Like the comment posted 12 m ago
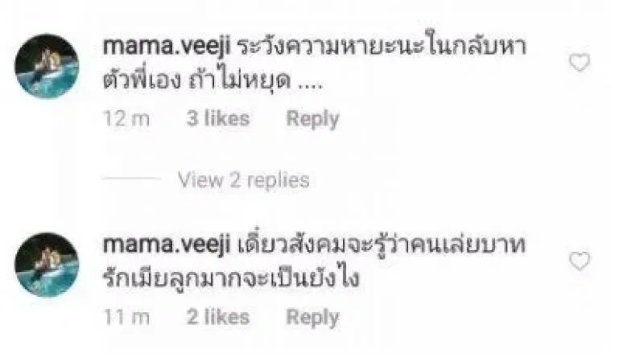This screenshot has height=362, width=644. pos(580,63)
